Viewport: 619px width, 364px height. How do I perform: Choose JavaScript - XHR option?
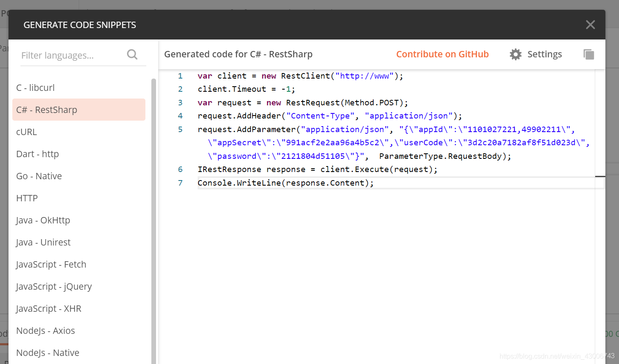(x=48, y=309)
